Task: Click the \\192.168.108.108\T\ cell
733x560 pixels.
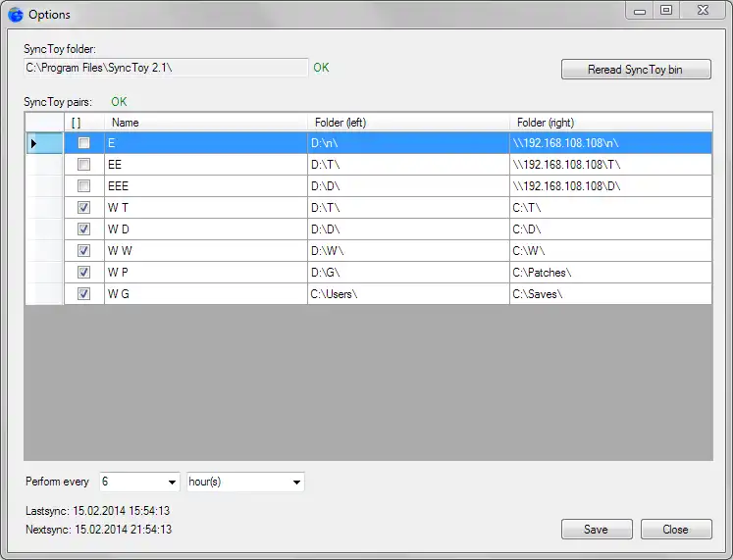Action: tap(610, 165)
